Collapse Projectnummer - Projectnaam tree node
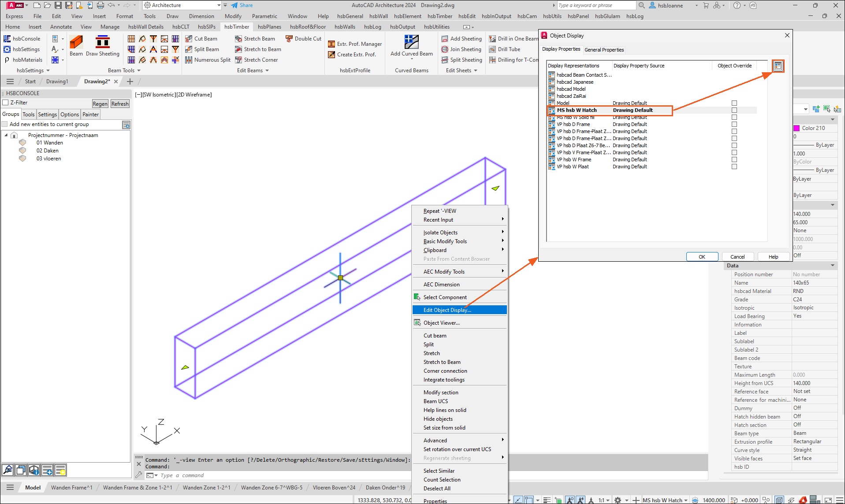845x504 pixels. (6, 135)
